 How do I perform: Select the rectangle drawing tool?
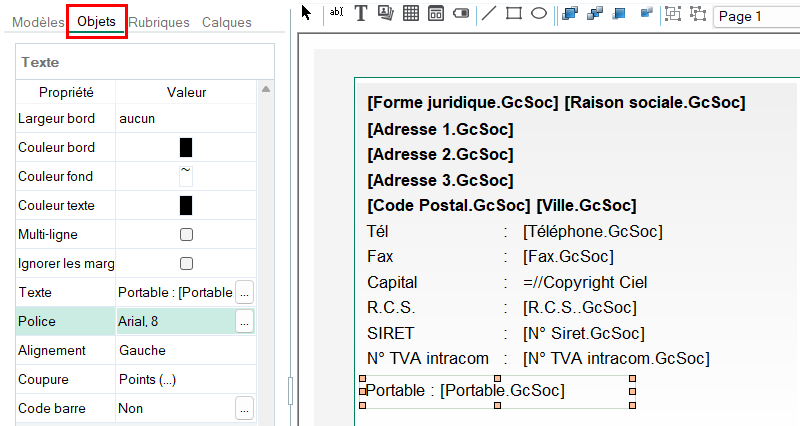pos(514,13)
